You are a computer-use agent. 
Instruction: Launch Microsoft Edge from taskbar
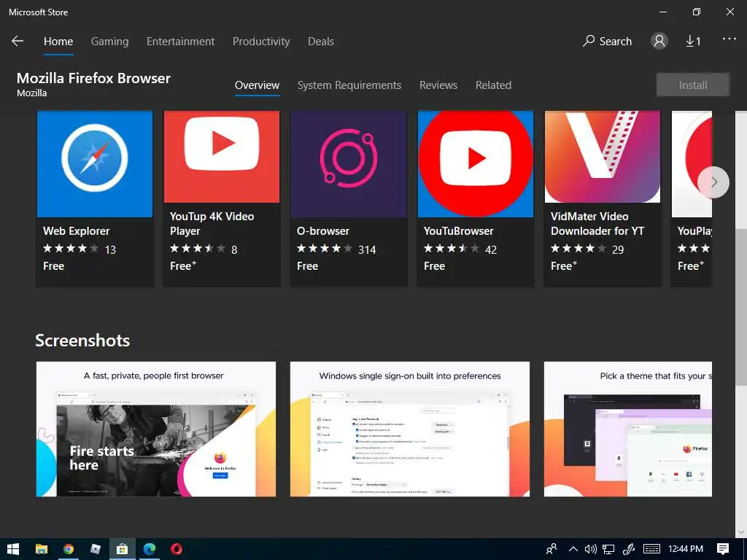[150, 549]
